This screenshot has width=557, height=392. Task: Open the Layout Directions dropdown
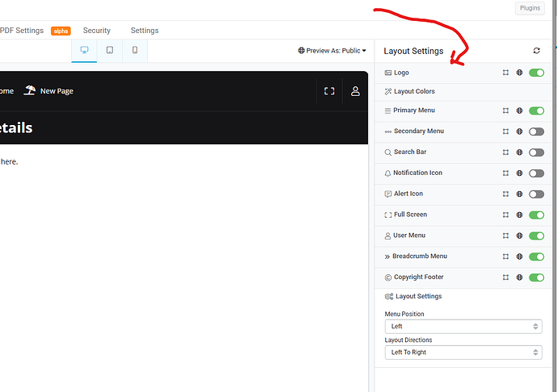(x=463, y=352)
